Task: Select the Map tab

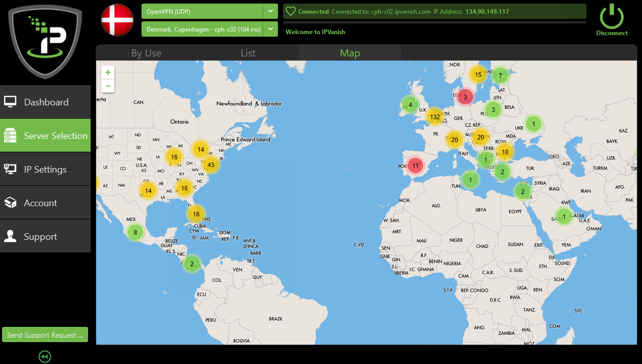Action: 350,53
